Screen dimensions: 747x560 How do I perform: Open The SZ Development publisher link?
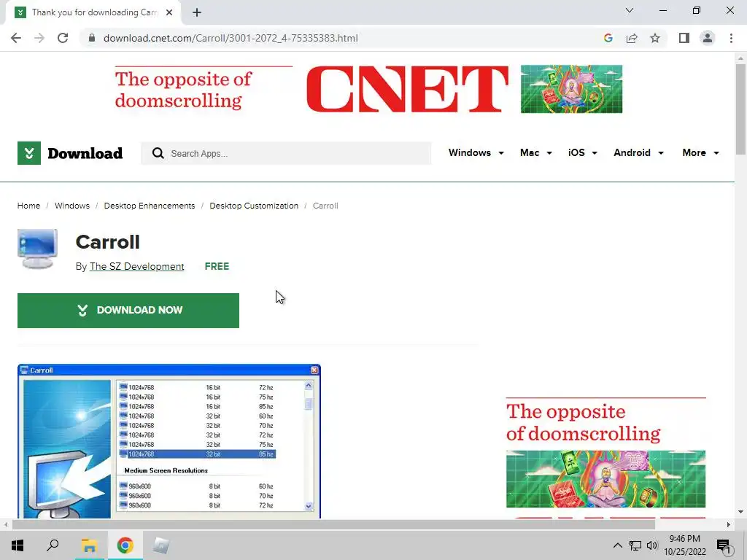(x=136, y=267)
